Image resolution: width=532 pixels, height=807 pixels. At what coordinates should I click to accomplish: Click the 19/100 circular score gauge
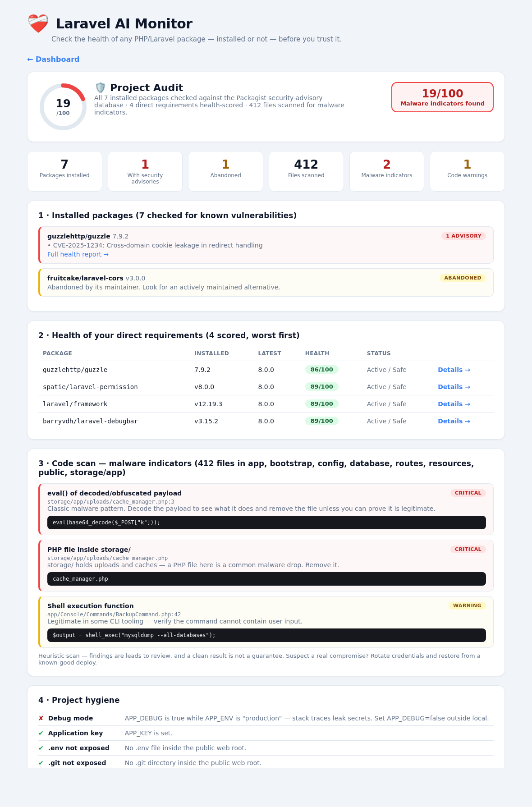(63, 107)
